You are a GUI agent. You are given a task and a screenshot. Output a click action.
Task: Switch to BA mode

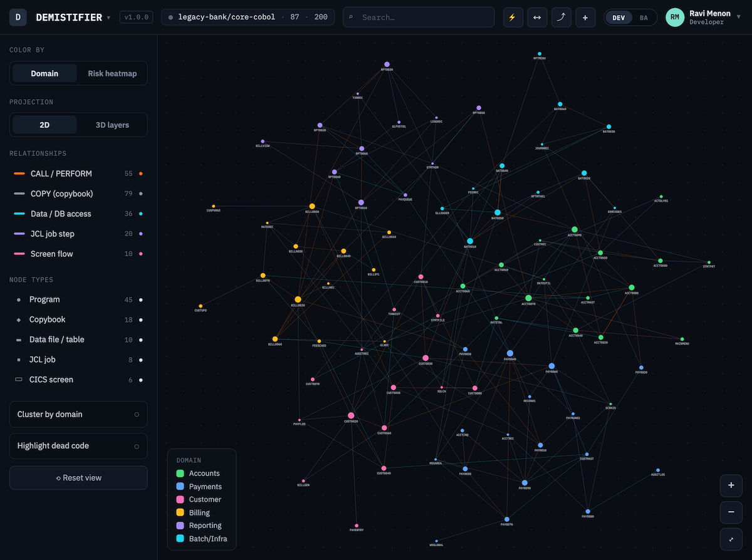(644, 18)
